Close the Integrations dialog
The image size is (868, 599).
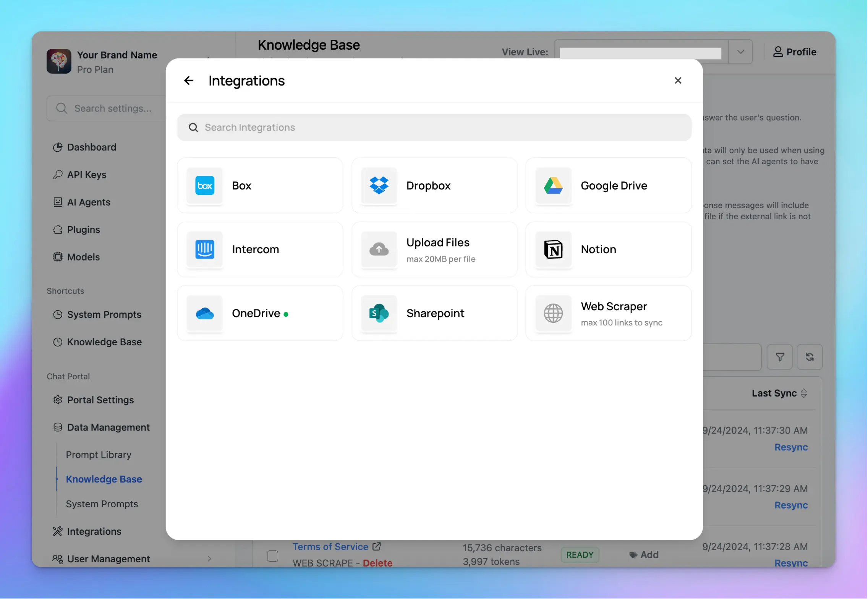(x=678, y=81)
